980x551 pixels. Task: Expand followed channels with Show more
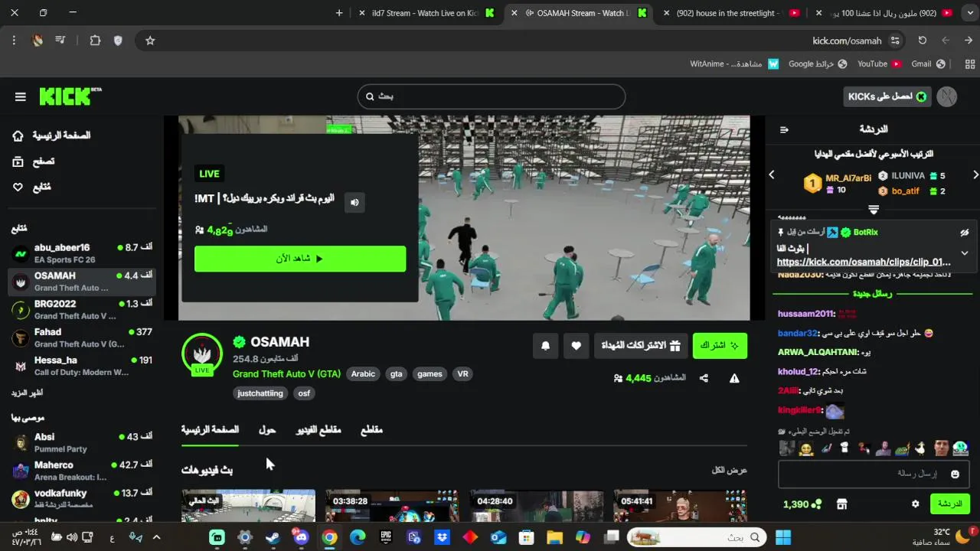27,393
